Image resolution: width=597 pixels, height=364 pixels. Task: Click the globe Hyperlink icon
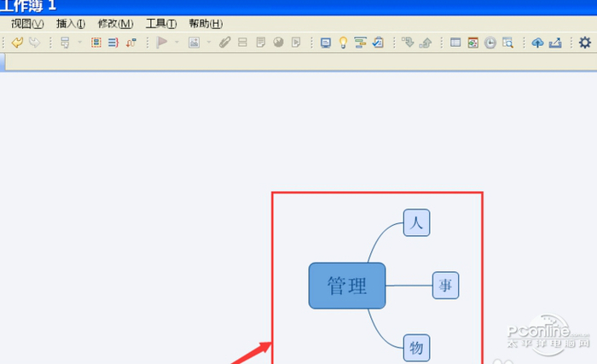(x=278, y=43)
